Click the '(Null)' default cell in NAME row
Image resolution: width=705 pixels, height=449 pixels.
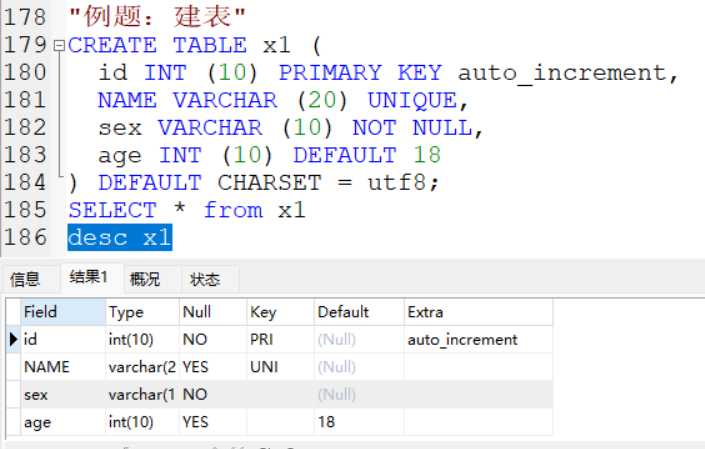pyautogui.click(x=359, y=367)
